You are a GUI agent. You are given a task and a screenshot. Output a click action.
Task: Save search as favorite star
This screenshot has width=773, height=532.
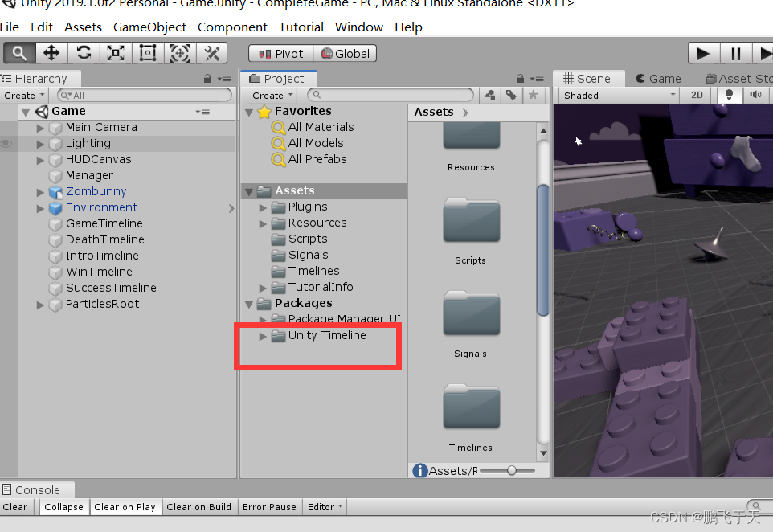coord(533,95)
